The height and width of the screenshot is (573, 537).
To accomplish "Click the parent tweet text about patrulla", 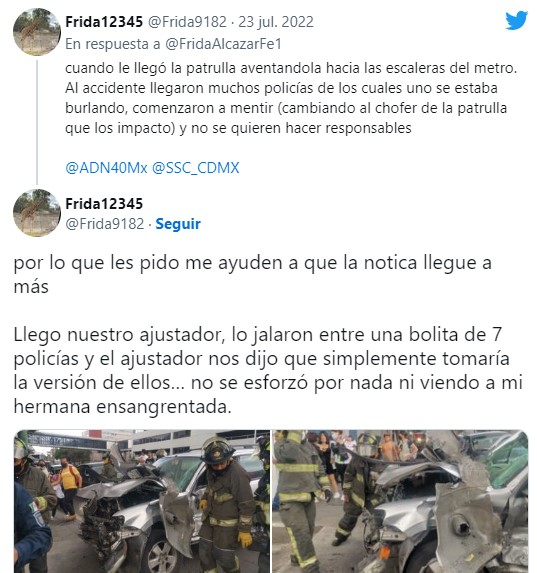I will click(291, 98).
